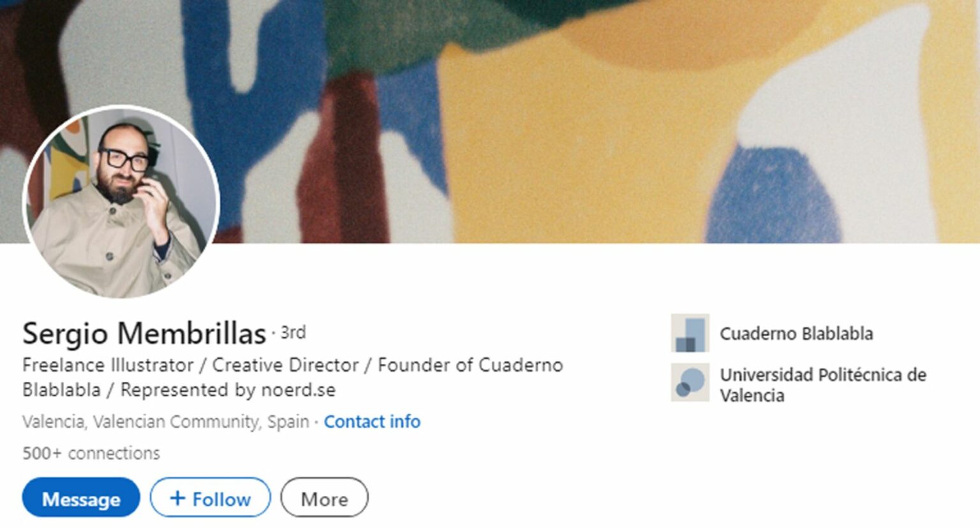
Task: Open Contact info details
Action: 372,422
